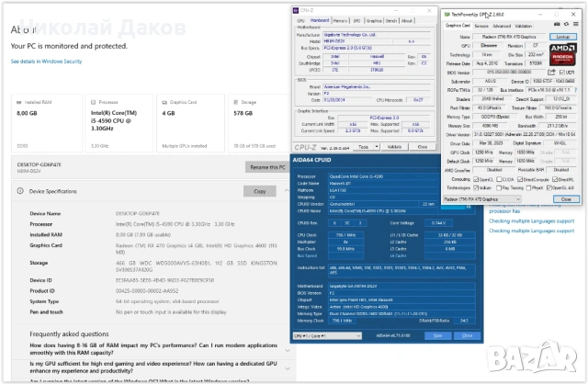588x384 pixels.
Task: Switch to the Graphics tab in CPU-Z
Action: point(374,20)
